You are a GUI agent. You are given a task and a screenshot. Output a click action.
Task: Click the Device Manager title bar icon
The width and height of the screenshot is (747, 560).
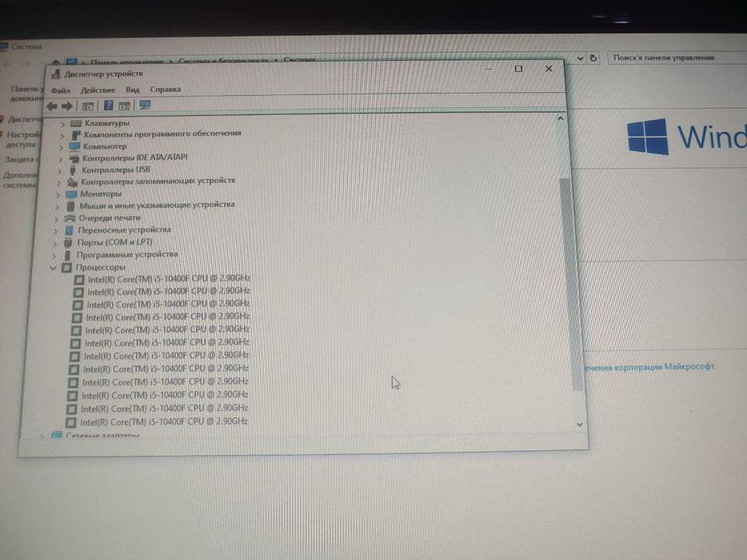(x=56, y=74)
